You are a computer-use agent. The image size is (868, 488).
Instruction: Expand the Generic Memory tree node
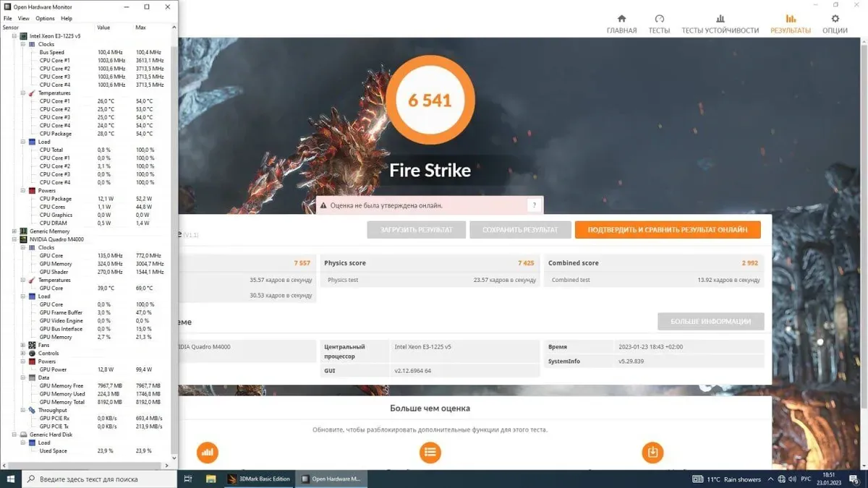pyautogui.click(x=14, y=231)
